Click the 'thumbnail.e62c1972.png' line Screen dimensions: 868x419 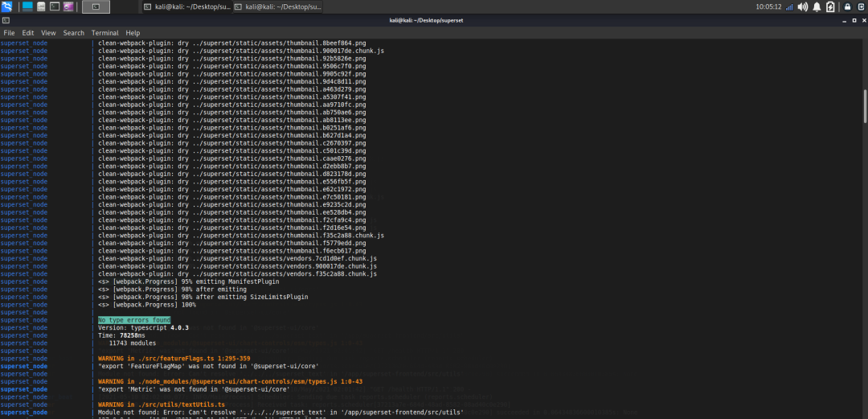tap(232, 189)
